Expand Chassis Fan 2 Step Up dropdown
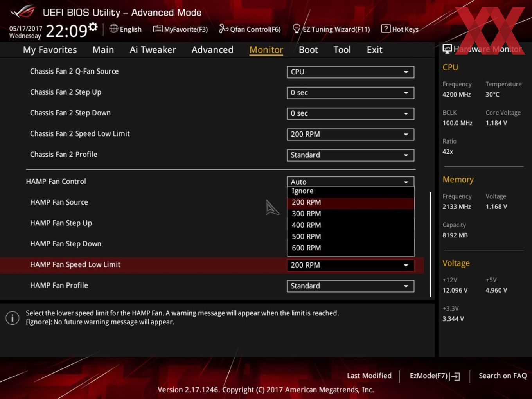Viewport: 532px width, 399px height. 350,93
